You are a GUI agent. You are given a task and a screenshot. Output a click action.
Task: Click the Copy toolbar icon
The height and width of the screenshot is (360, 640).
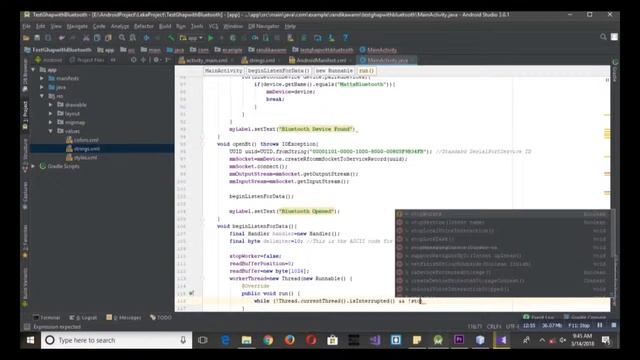tap(97, 38)
